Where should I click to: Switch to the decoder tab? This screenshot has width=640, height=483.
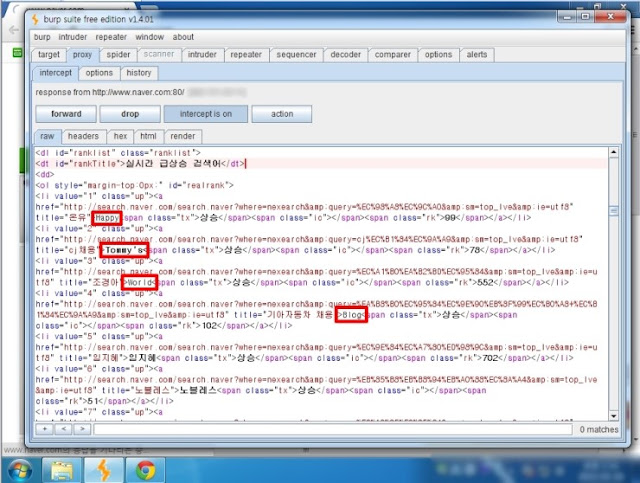[x=345, y=55]
